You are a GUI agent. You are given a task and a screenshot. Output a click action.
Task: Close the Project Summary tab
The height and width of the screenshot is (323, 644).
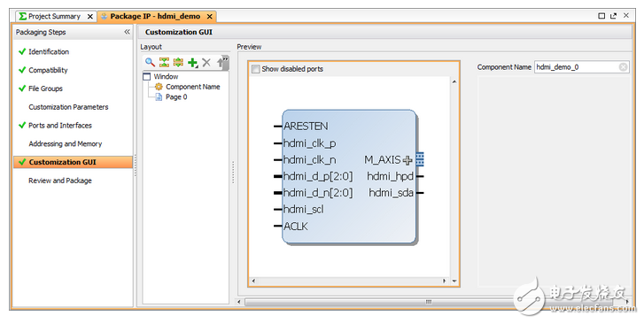90,17
